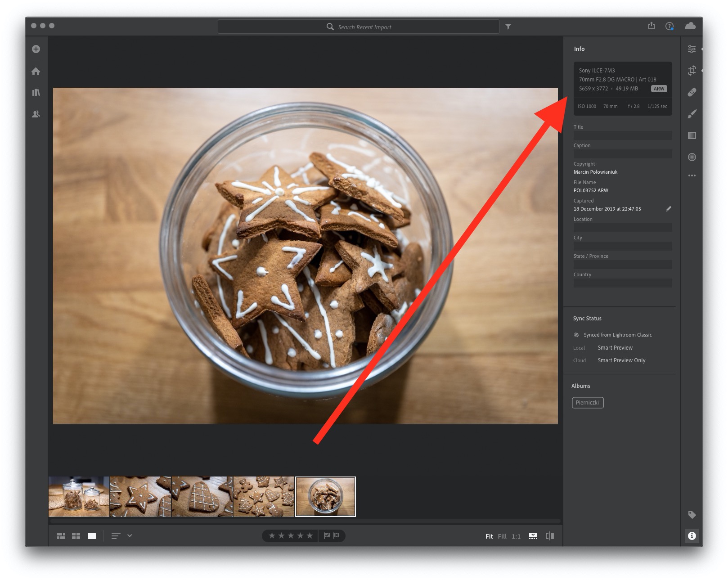Screen dimensions: 728x580
Task: Select the Crop & Rotate tool
Action: pos(692,70)
